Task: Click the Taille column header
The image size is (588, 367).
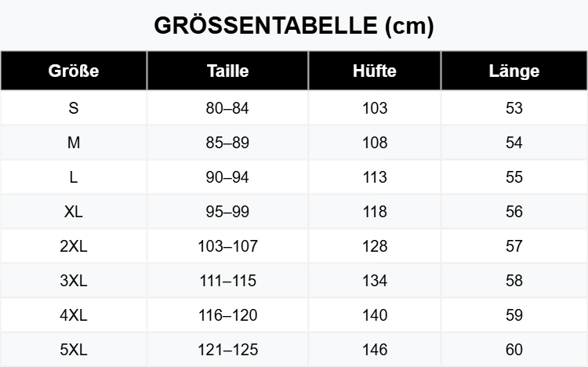Action: pos(227,71)
